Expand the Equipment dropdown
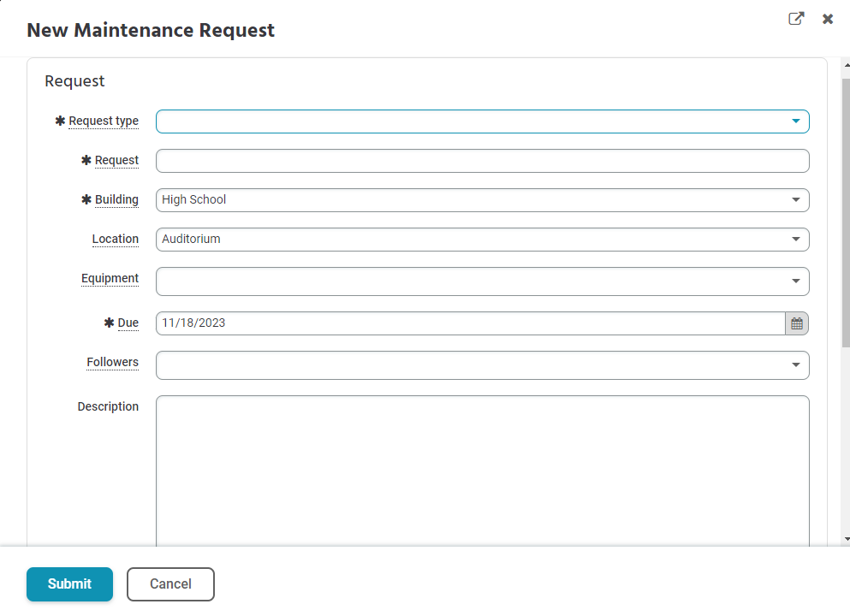The image size is (850, 616). (x=796, y=281)
